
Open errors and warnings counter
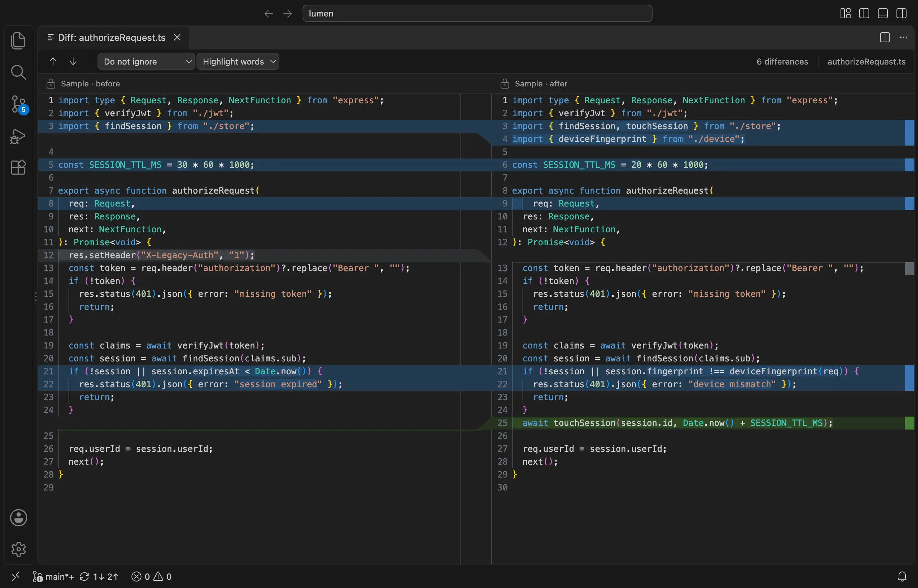tap(152, 577)
